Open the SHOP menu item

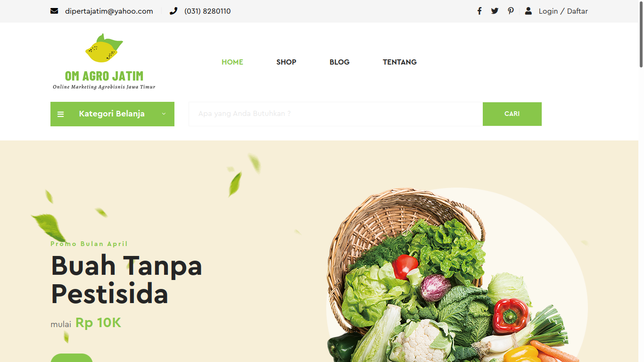point(286,62)
